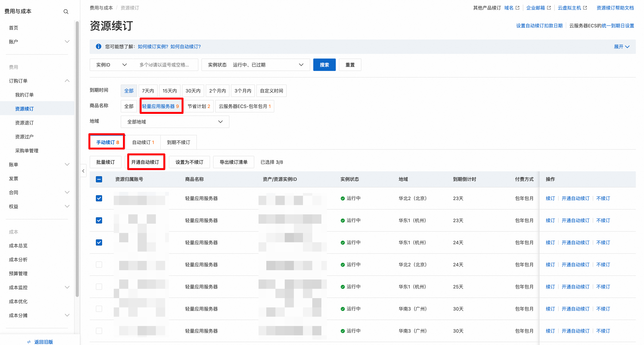Uncheck the row for 华东1（杭州） 24天

pyautogui.click(x=99, y=242)
